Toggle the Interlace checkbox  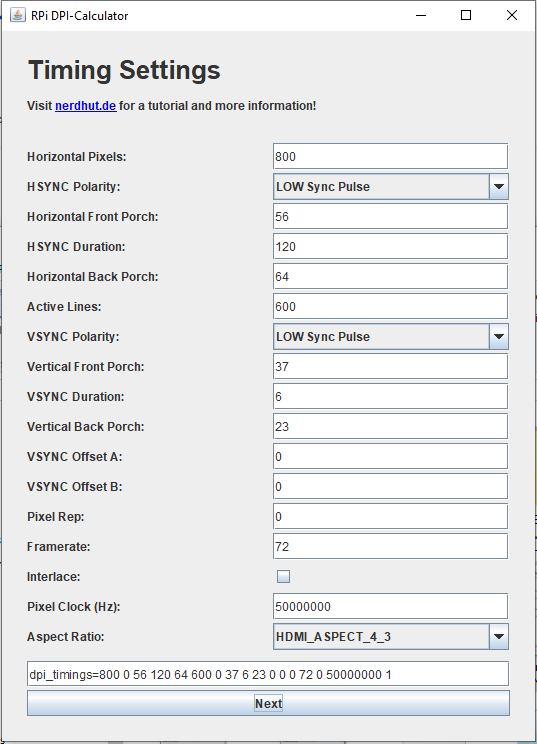[x=283, y=577]
